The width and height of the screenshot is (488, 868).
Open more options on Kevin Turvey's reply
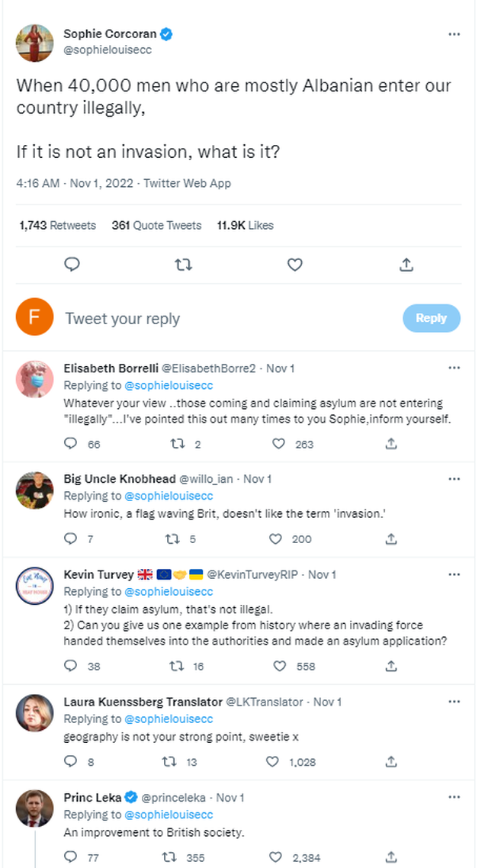[x=454, y=574]
